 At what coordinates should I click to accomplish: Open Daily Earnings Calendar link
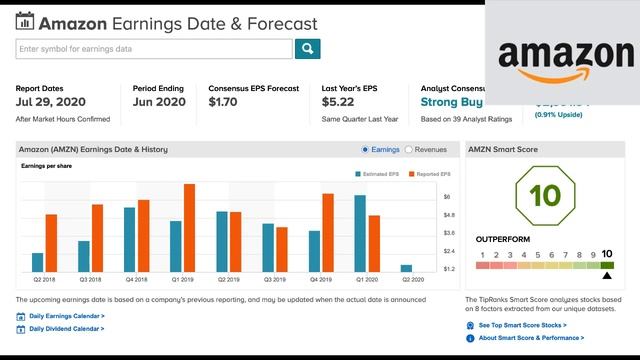pyautogui.click(x=67, y=316)
